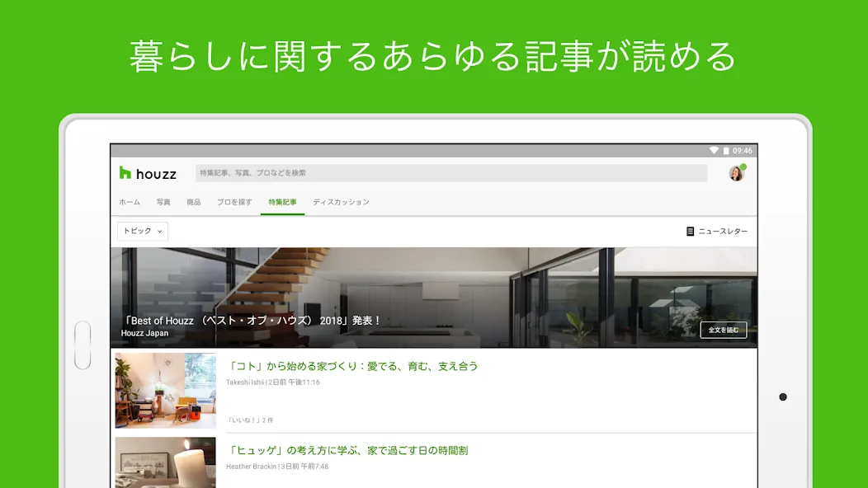Expand the トピック dropdown
The height and width of the screenshot is (488, 868).
click(x=142, y=232)
